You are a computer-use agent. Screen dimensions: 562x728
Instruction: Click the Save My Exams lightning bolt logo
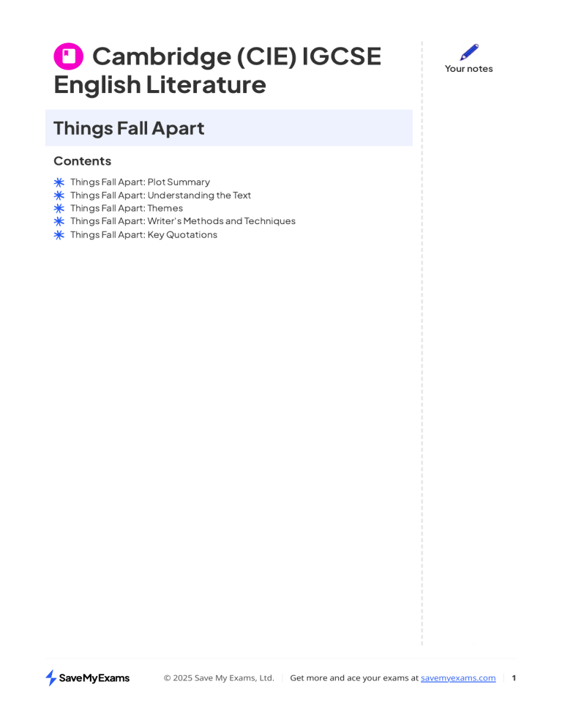coord(50,677)
